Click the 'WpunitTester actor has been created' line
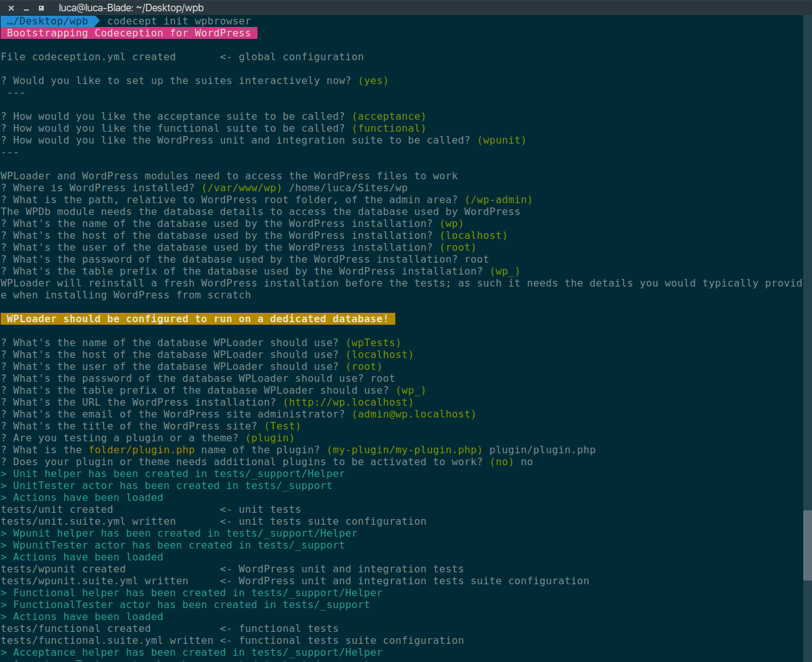This screenshot has height=662, width=812. (x=173, y=545)
